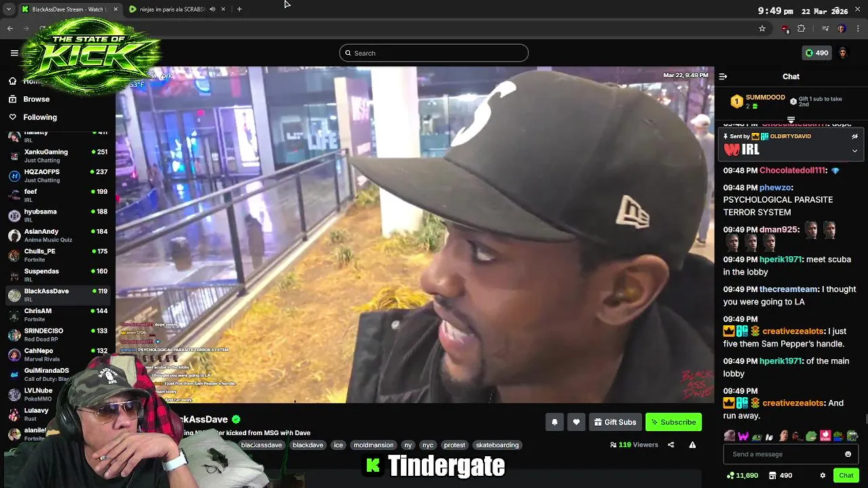Click the 119 Viewers count
Image resolution: width=868 pixels, height=488 pixels.
tap(635, 445)
